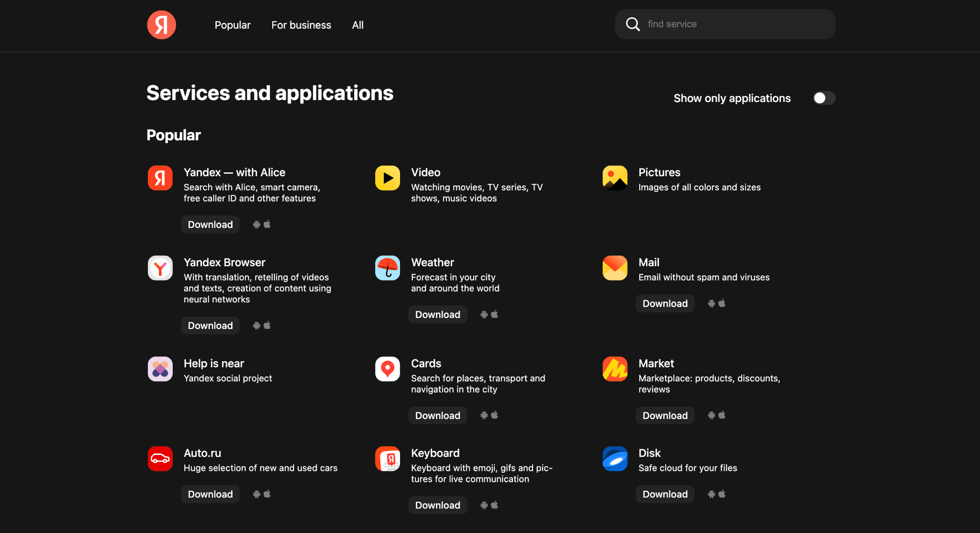The image size is (980, 533).
Task: Click the Cards map pin icon
Action: (388, 369)
